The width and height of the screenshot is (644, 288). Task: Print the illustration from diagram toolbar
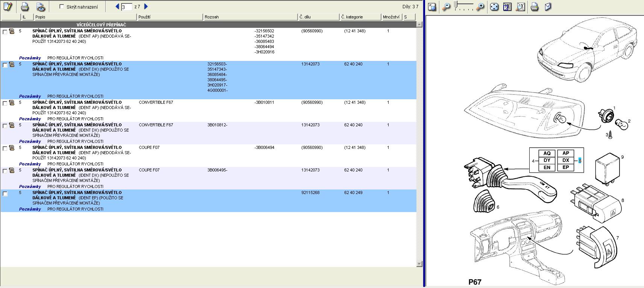pos(534,7)
